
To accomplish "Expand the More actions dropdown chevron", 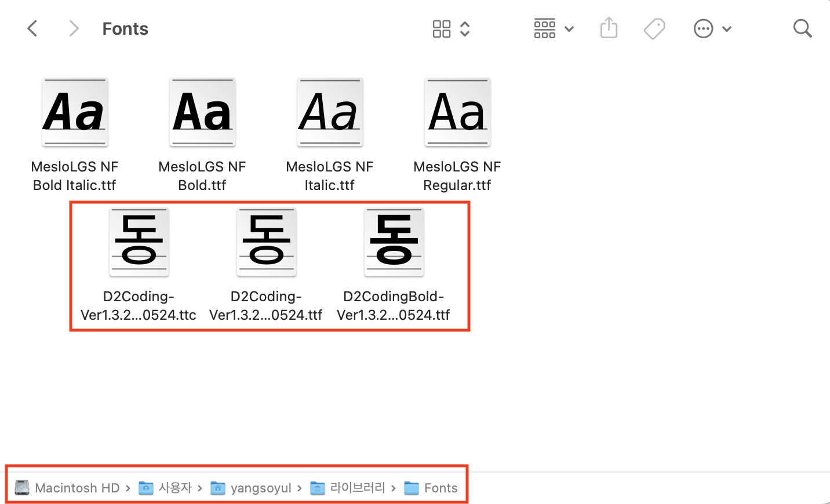I will coord(727,29).
